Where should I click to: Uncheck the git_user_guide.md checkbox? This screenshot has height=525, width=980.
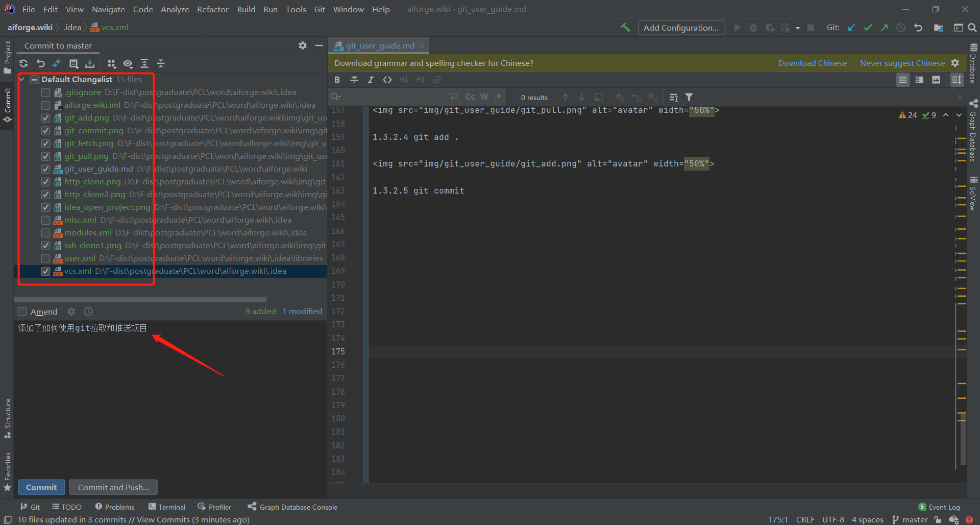click(45, 169)
